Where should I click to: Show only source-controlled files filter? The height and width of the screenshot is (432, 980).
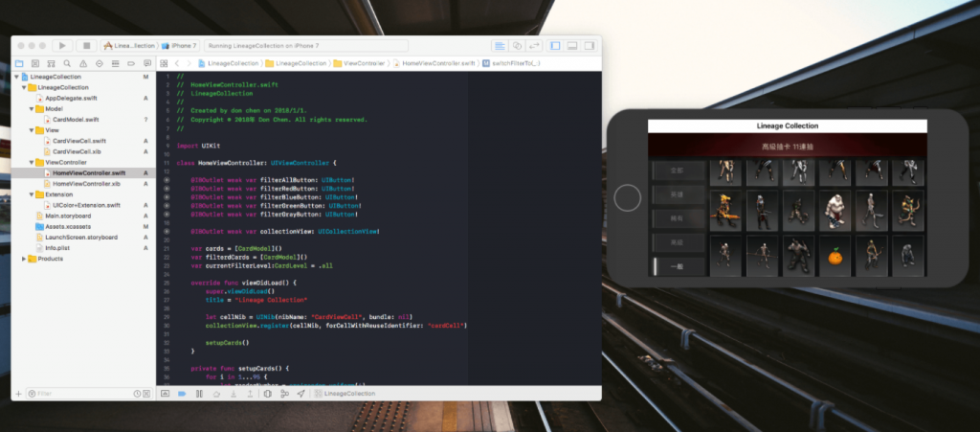pyautogui.click(x=146, y=394)
